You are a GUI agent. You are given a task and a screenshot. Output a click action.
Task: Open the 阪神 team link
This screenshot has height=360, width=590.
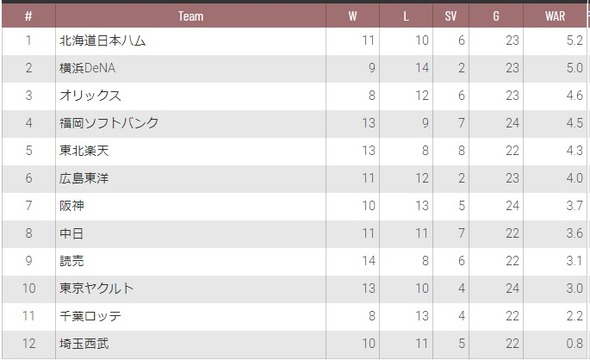pos(71,206)
